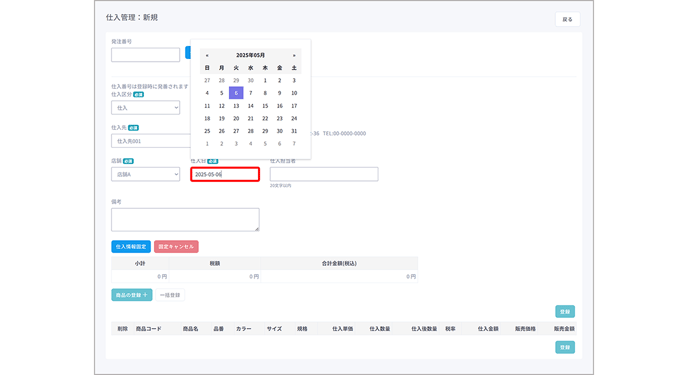
Task: Select highlighted day 6 in the calendar
Action: [236, 93]
